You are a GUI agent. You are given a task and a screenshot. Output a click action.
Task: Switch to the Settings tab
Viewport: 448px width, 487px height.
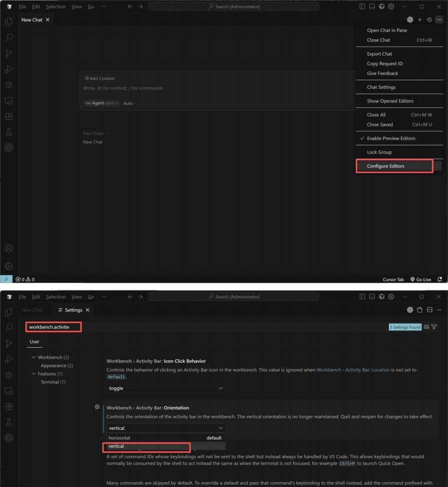pos(73,310)
